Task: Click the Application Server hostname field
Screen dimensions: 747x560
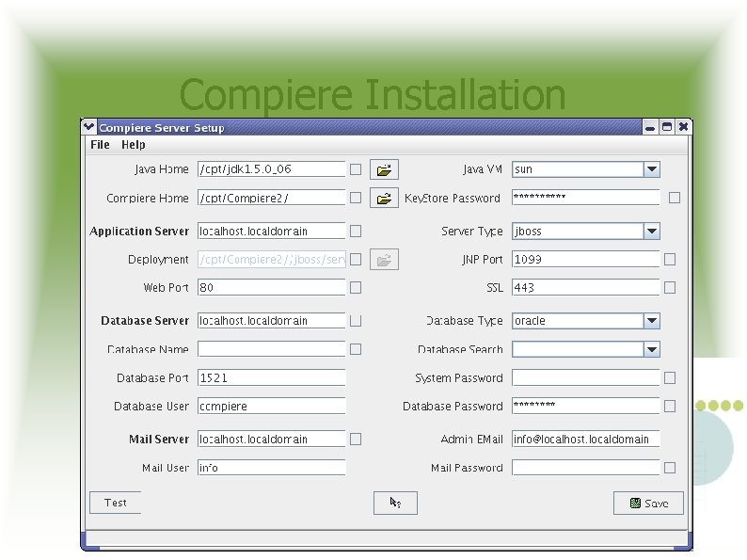Action: [x=272, y=232]
